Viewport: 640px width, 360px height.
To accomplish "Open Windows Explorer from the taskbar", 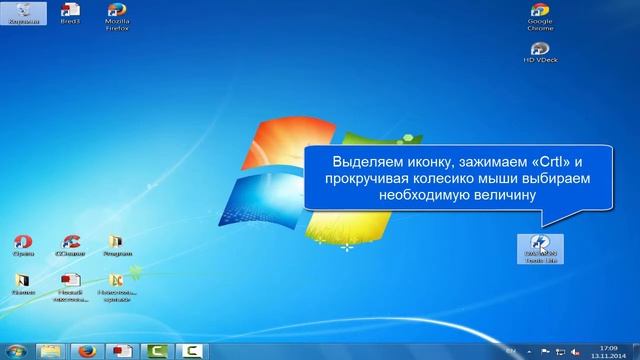I will tap(51, 351).
